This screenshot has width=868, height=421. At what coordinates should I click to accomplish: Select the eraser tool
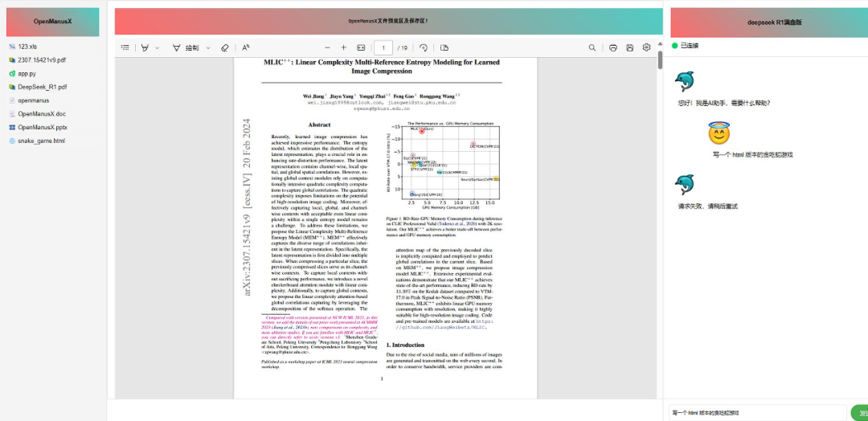click(224, 48)
